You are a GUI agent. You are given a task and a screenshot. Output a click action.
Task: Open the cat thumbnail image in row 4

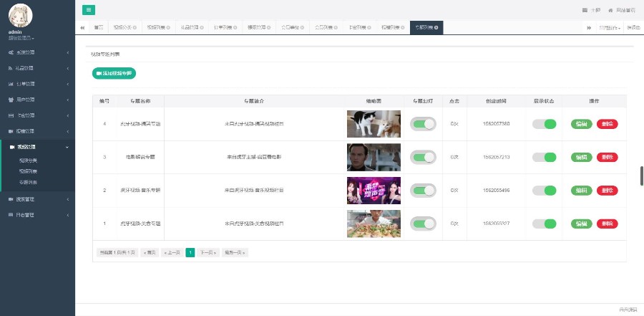click(x=374, y=124)
